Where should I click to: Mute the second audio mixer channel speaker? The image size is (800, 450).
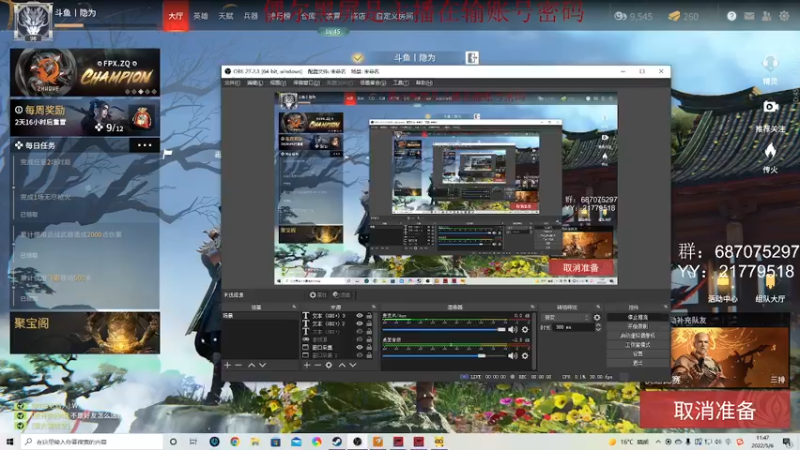coord(513,356)
